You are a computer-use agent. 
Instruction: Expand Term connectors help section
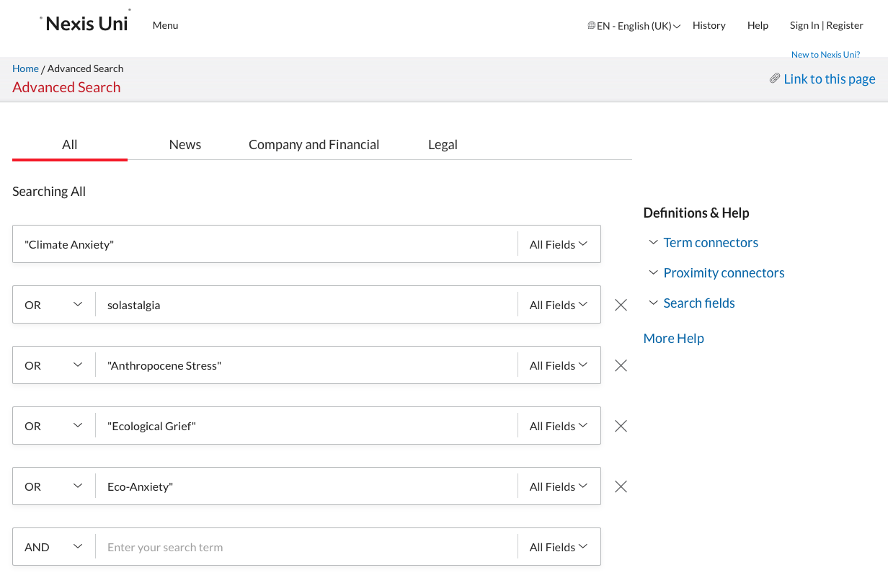[x=653, y=243]
